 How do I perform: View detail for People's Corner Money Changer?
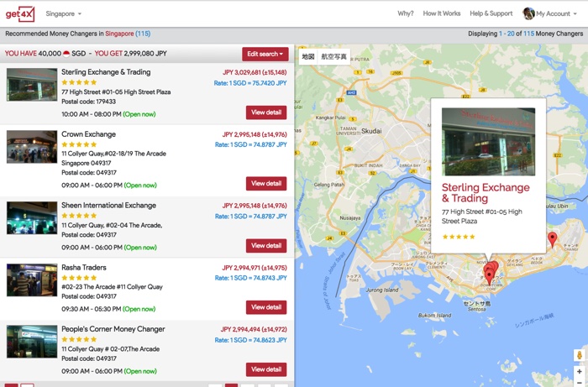pos(266,369)
